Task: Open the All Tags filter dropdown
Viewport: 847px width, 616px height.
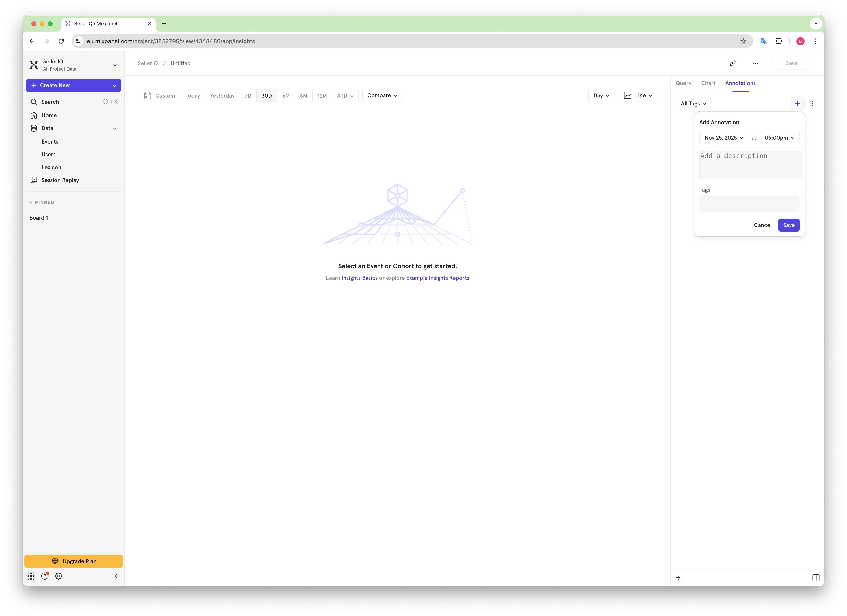Action: coord(693,103)
